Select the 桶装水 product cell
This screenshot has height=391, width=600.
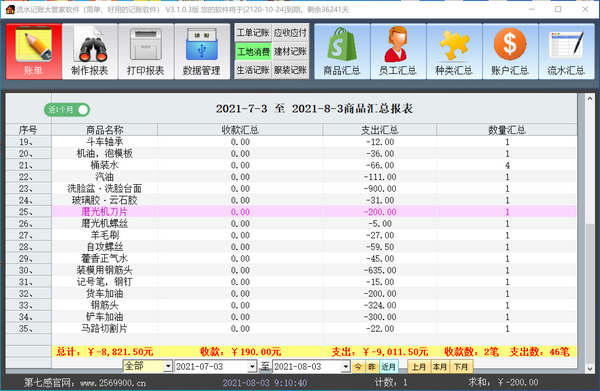[x=104, y=165]
